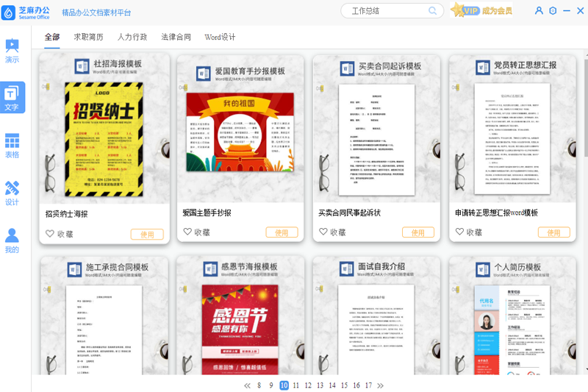Click the 爱国主题手抄报 title text
This screenshot has width=588, height=392.
click(207, 213)
